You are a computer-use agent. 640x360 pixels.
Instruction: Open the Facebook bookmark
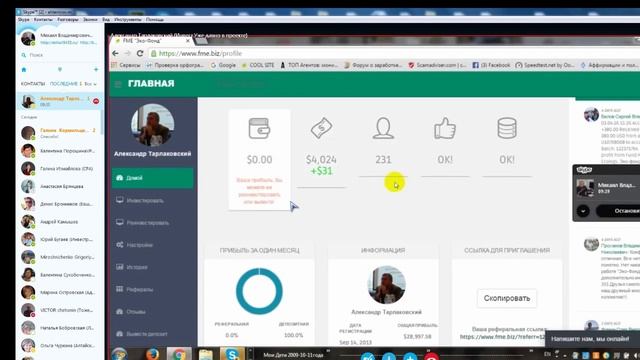click(x=491, y=65)
